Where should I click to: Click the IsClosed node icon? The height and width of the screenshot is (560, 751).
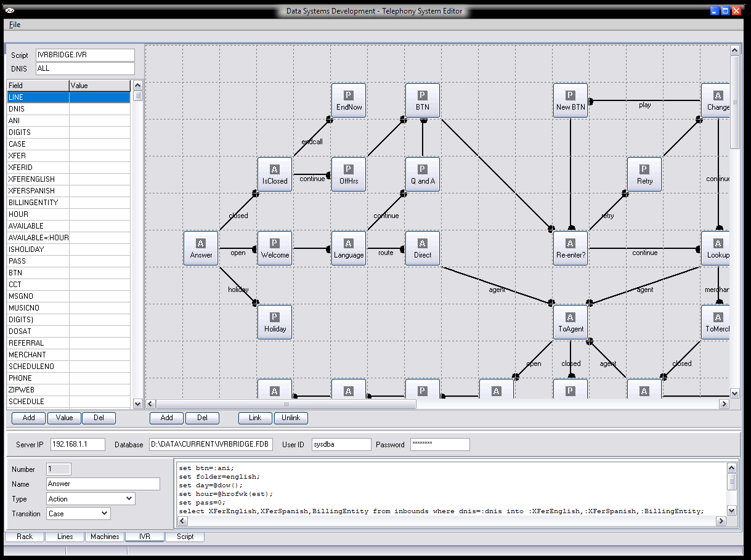(275, 169)
